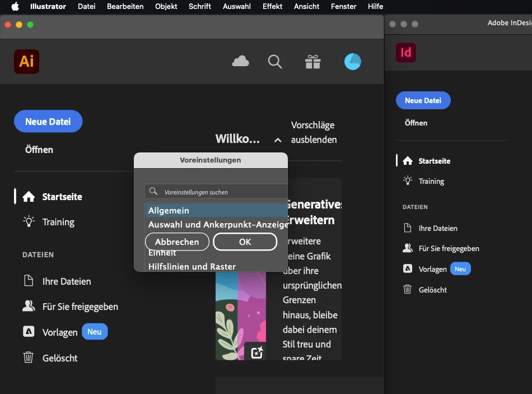Open the Effekt menu
The height and width of the screenshot is (394, 532).
tap(273, 7)
